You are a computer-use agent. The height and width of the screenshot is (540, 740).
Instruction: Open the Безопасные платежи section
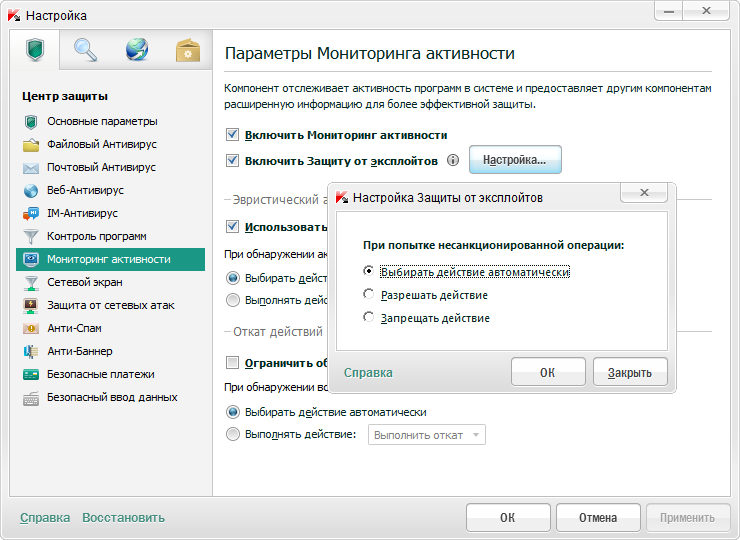(101, 374)
